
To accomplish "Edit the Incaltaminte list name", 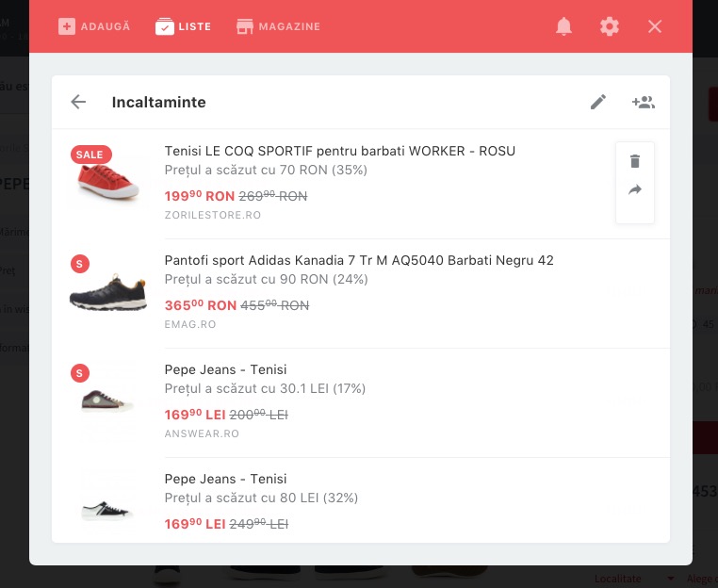I will [x=598, y=102].
